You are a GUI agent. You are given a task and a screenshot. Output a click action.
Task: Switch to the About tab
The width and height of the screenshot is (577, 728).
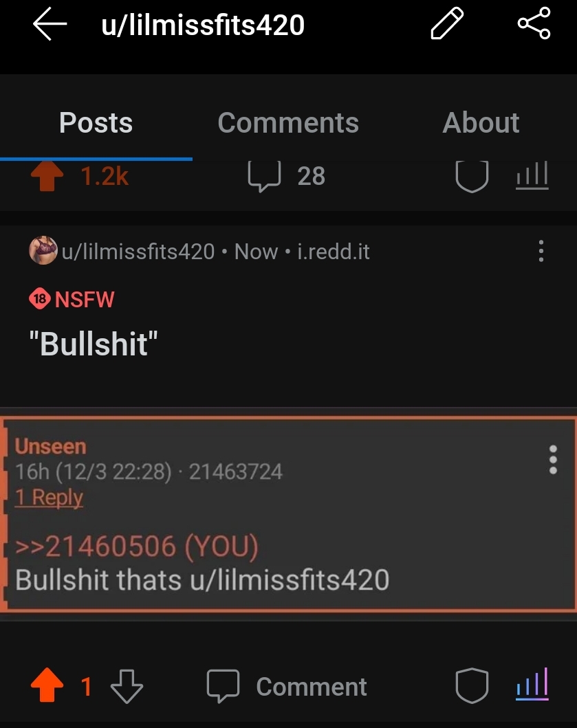481,122
